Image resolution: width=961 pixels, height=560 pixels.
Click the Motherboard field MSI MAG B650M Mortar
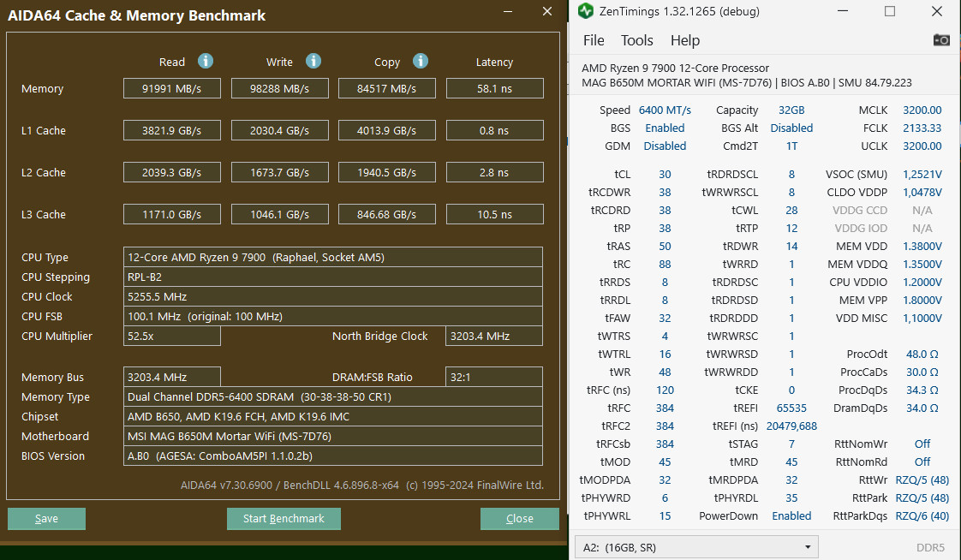[333, 436]
